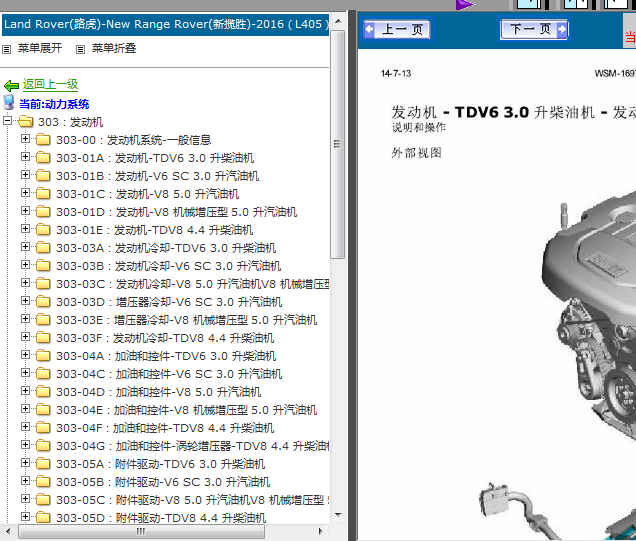The image size is (636, 541).
Task: Go to previous page with 上一页
Action: (x=397, y=29)
